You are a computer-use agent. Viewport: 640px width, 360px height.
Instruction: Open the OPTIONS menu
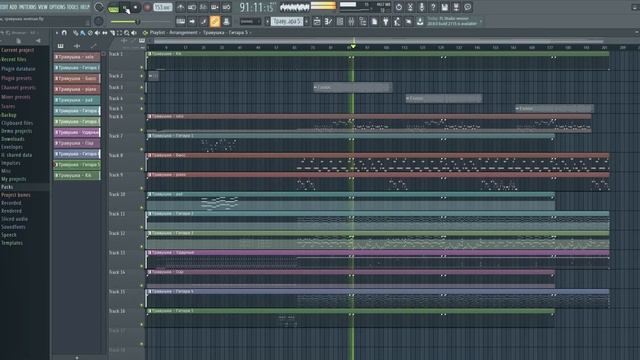58,7
